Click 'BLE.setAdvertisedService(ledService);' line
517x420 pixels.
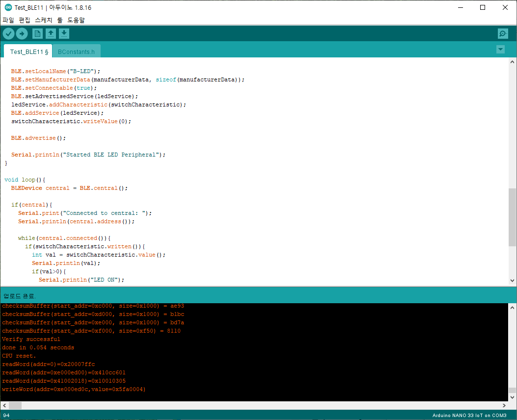(x=75, y=96)
